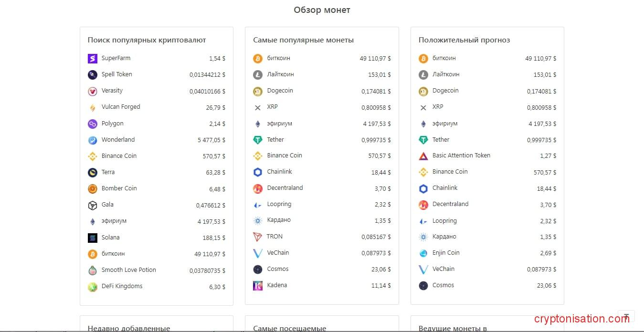The height and width of the screenshot is (332, 644).
Task: Click the Chainlink hexagon icon in popular coins
Action: coord(258,172)
